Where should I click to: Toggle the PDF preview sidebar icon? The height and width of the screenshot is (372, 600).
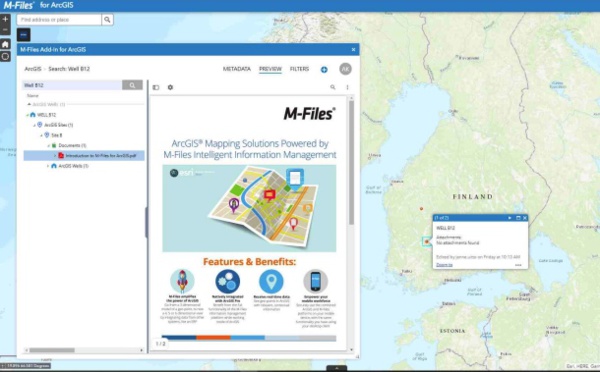(156, 87)
